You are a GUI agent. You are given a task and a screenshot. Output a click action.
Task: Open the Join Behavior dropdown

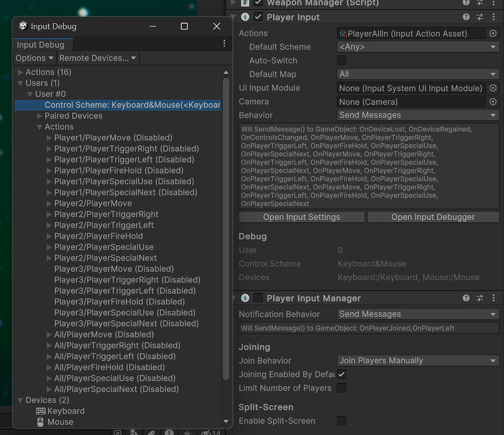418,361
